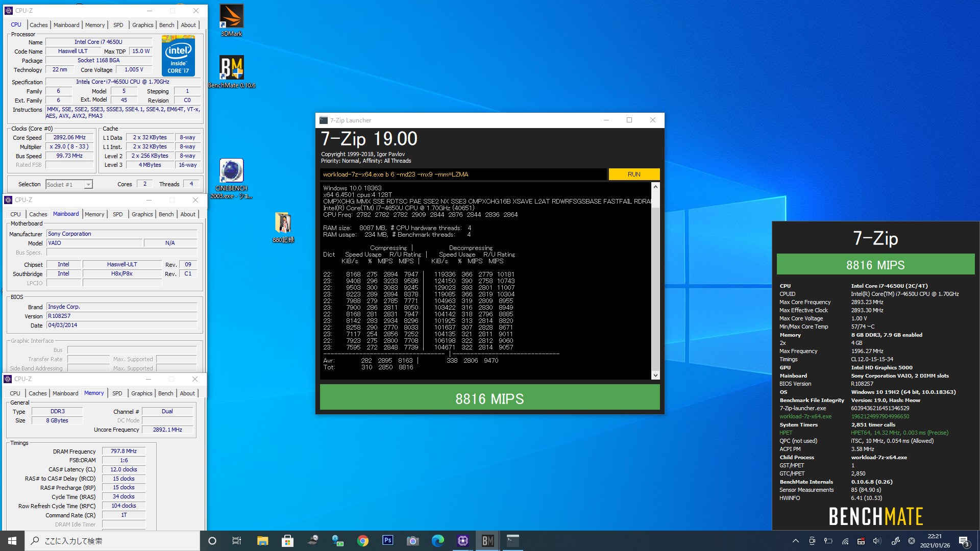Open the notification center icon
The width and height of the screenshot is (980, 551).
964,541
